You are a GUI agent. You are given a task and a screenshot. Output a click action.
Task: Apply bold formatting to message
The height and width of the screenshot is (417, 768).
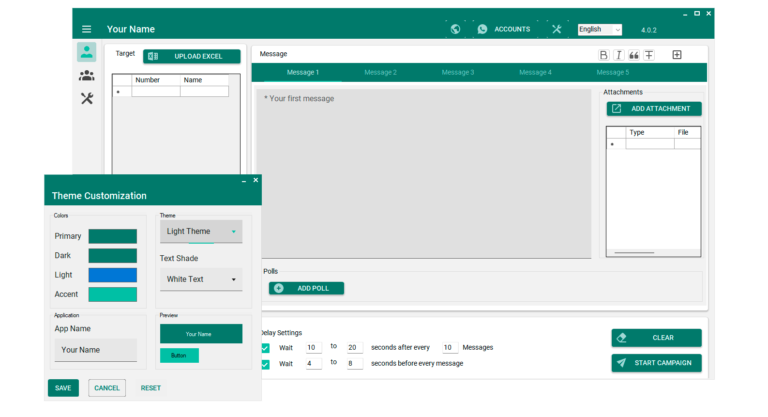[x=603, y=55]
